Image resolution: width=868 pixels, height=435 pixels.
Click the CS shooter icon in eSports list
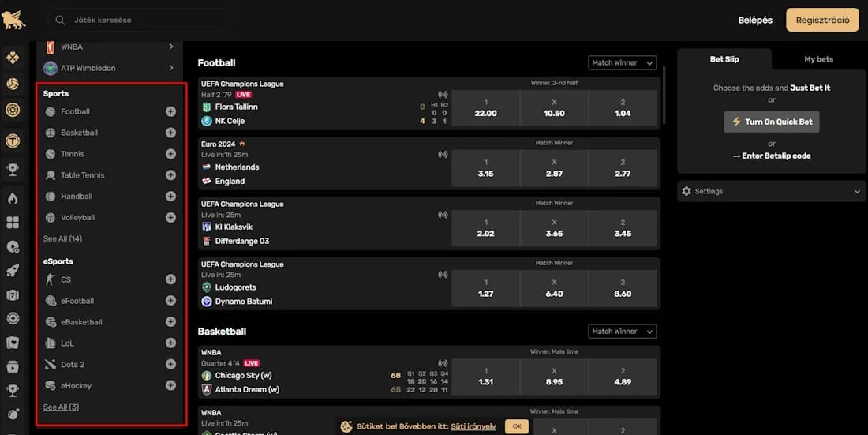(51, 279)
